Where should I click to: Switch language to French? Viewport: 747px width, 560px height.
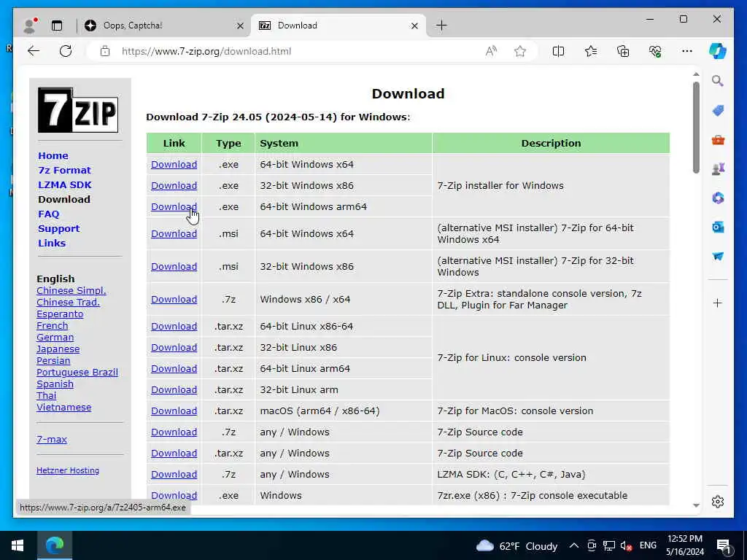pyautogui.click(x=53, y=326)
